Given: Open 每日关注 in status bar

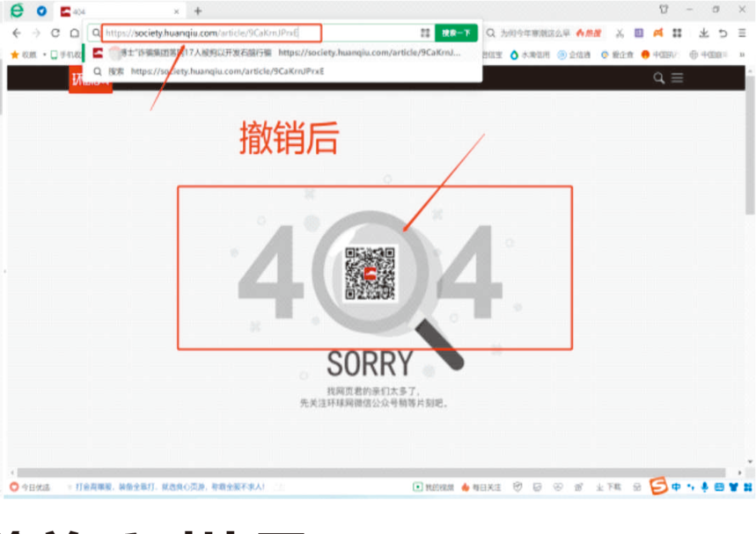Looking at the screenshot, I should [x=481, y=487].
